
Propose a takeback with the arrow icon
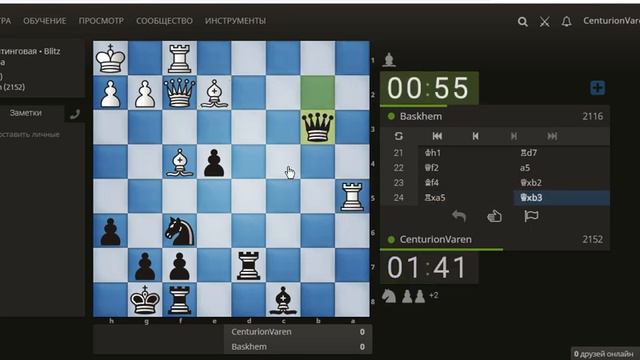point(459,216)
